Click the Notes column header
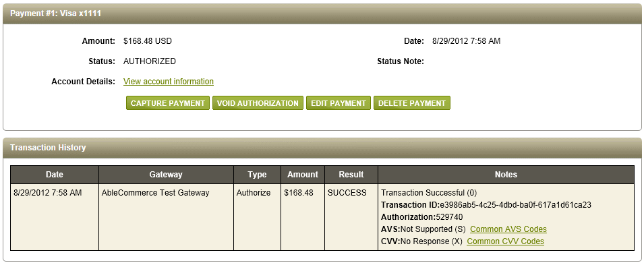Screen dimensions: 644x263 [x=506, y=175]
